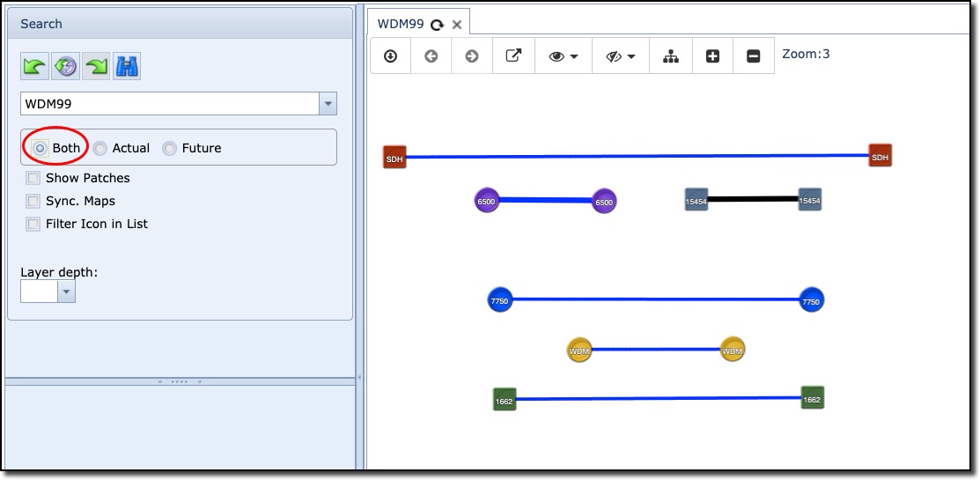Click the globe history icon
Image resolution: width=980 pixels, height=480 pixels.
click(x=65, y=67)
